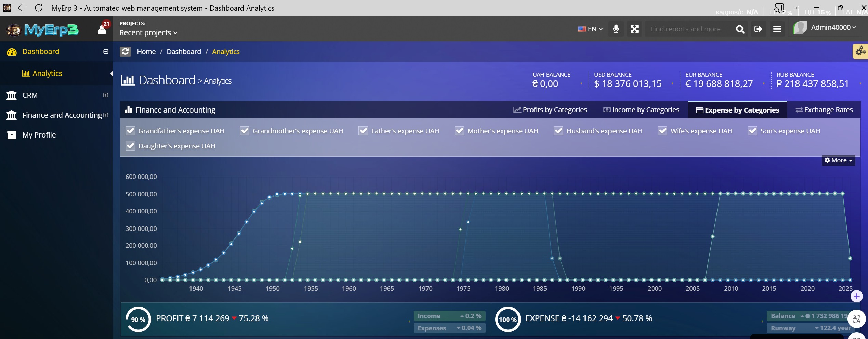This screenshot has width=868, height=339.
Task: Expand the Recent projects dropdown
Action: (148, 33)
